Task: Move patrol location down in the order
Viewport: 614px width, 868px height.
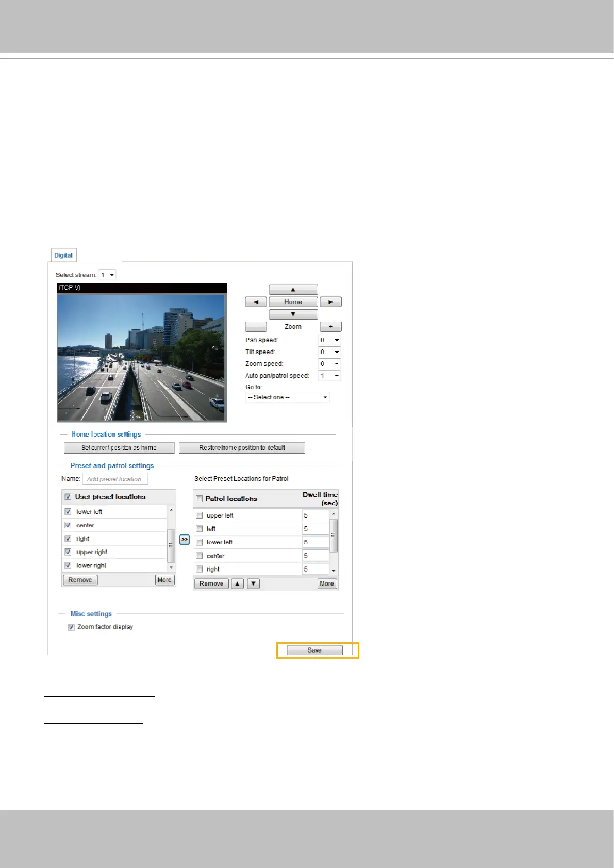Action: (x=253, y=583)
